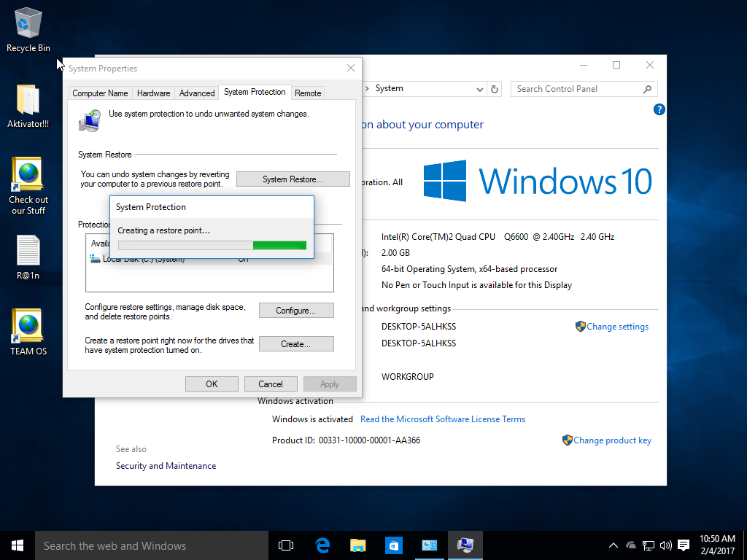
Task: Open the Action Center notifications icon
Action: click(684, 545)
